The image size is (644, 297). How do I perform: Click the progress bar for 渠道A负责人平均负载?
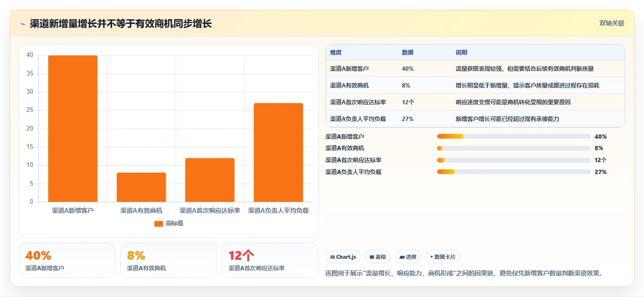pyautogui.click(x=514, y=172)
